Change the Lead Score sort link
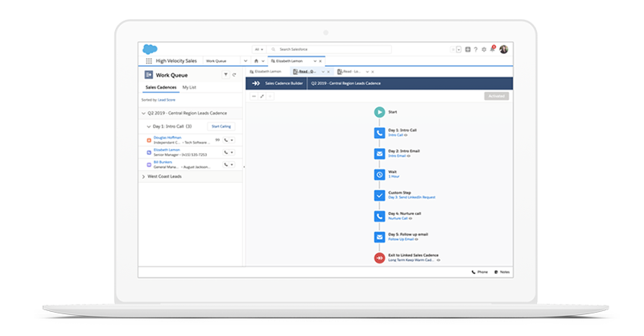This screenshot has height=336, width=644. [167, 100]
